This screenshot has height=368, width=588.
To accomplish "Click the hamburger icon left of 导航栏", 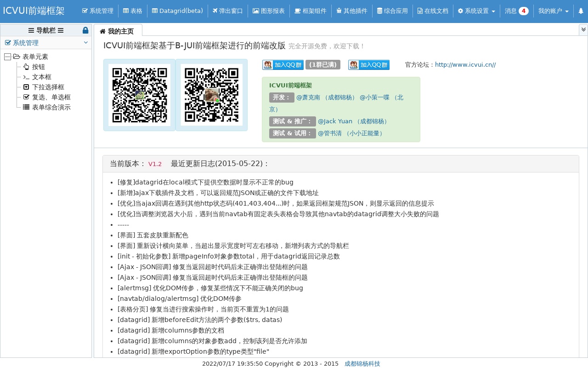I will point(31,30).
